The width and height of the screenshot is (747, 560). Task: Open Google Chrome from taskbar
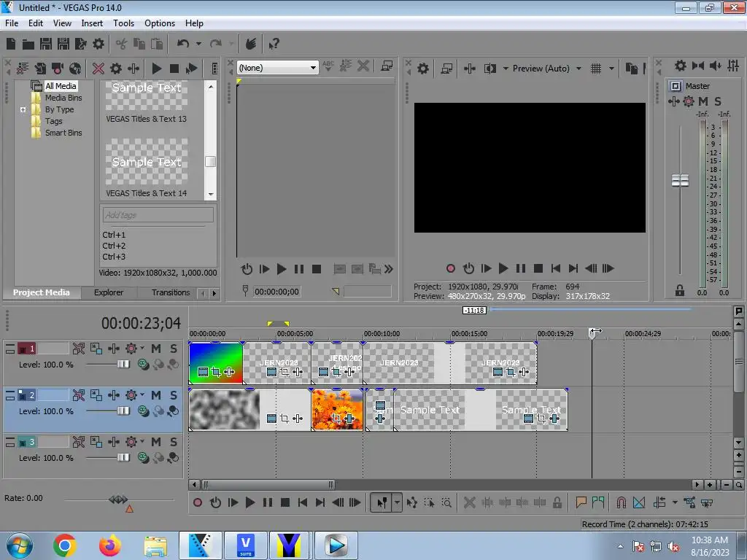click(x=65, y=545)
